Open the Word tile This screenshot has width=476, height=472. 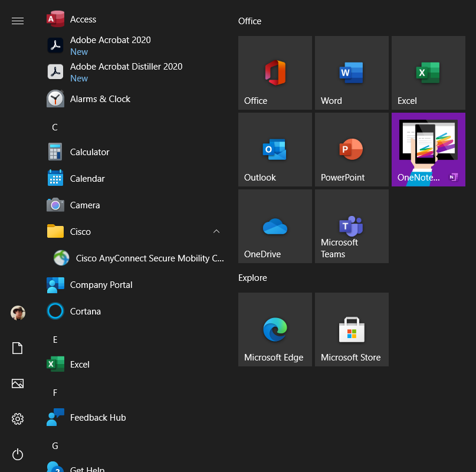pyautogui.click(x=352, y=73)
